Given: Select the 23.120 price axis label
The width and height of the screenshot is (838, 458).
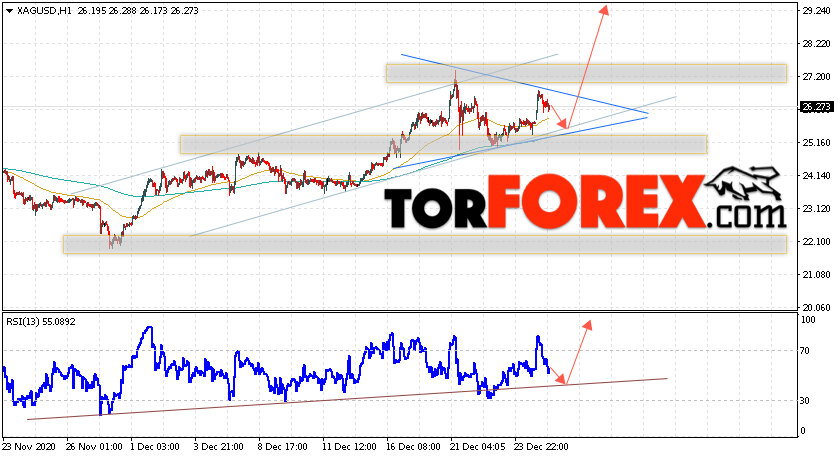Looking at the screenshot, I should 816,209.
